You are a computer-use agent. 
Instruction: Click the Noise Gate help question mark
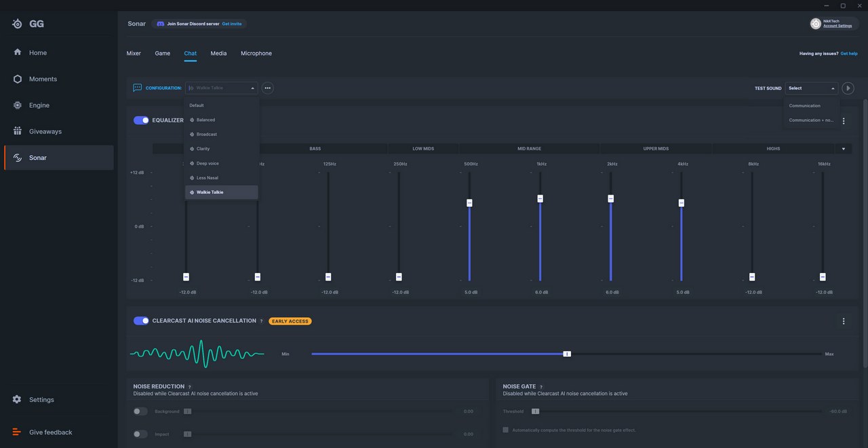click(x=541, y=387)
